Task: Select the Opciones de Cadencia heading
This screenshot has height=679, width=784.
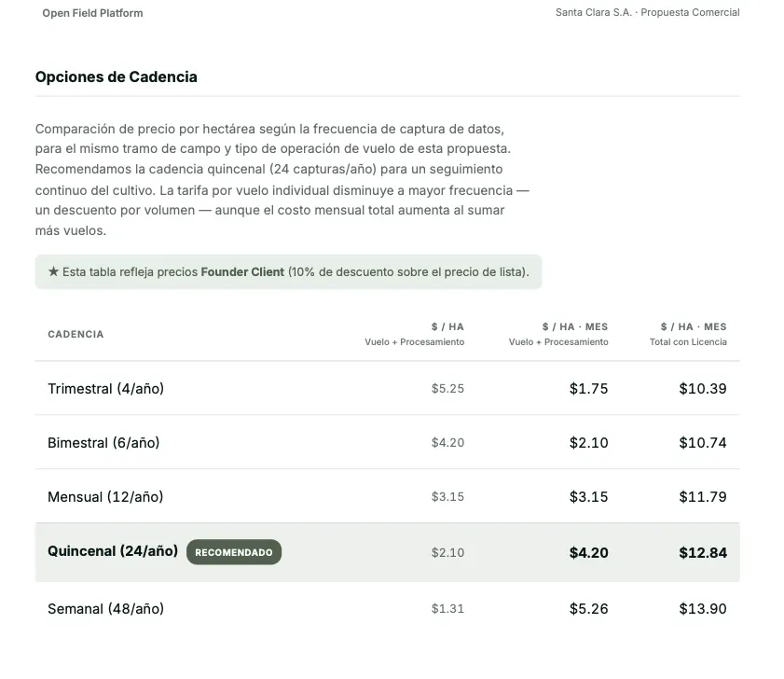Action: 116,76
